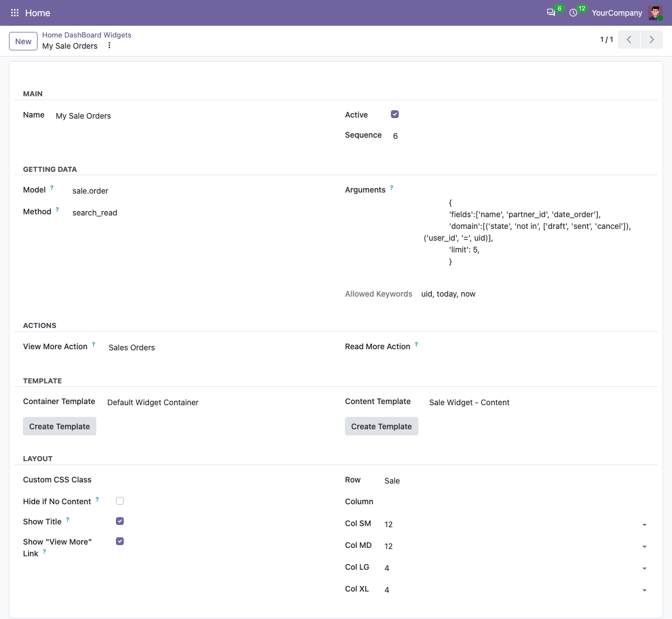Viewport: 672px width, 619px height.
Task: Open the user avatar menu
Action: [x=655, y=13]
